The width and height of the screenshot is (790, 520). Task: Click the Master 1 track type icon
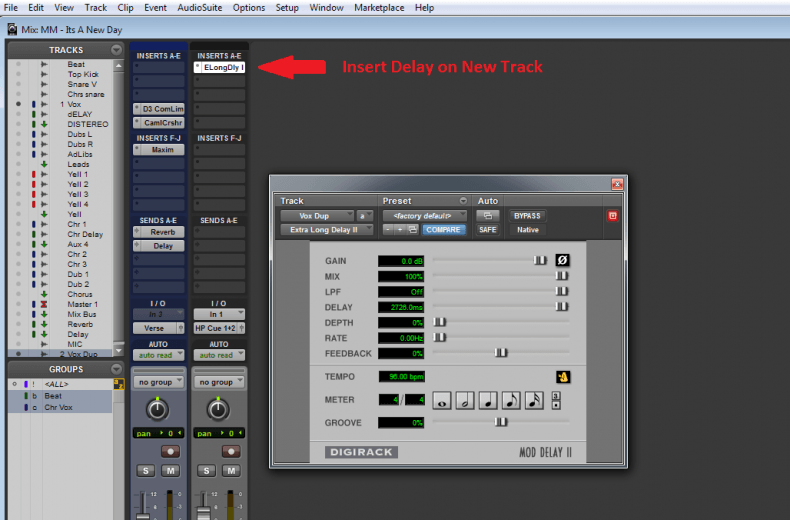[44, 304]
